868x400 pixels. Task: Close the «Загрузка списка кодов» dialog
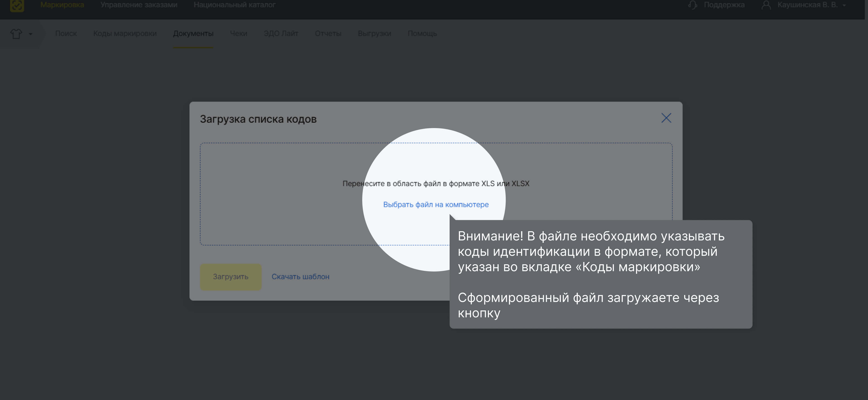pyautogui.click(x=667, y=118)
